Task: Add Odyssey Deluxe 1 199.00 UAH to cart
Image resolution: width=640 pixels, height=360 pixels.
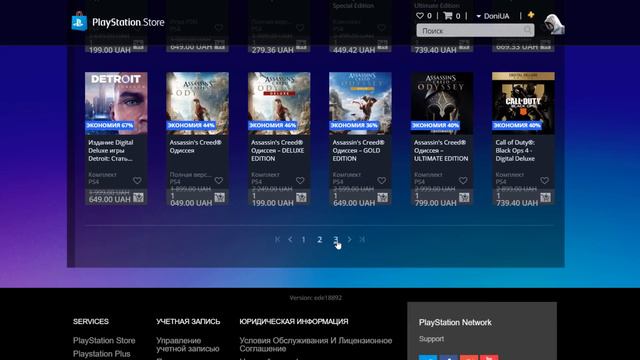Action: click(x=301, y=198)
